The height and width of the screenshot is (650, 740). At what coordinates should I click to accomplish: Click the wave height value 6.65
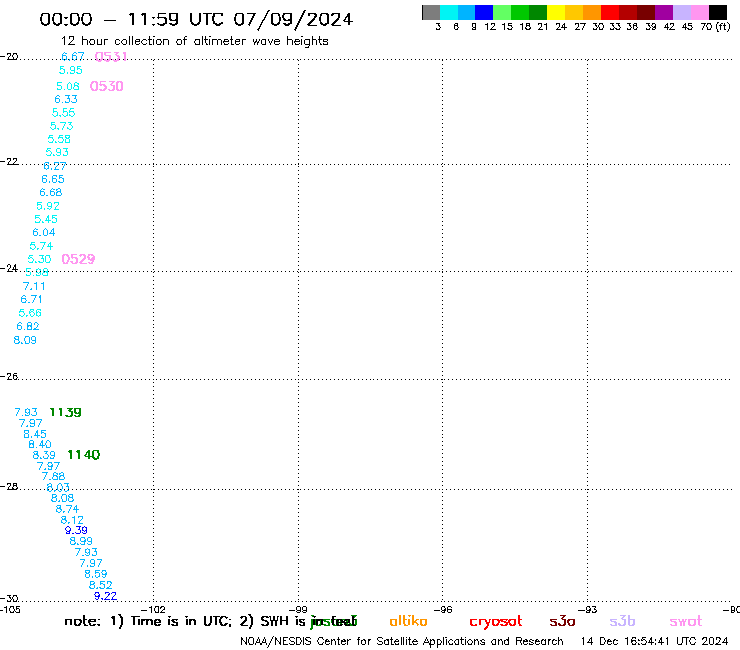tap(53, 179)
